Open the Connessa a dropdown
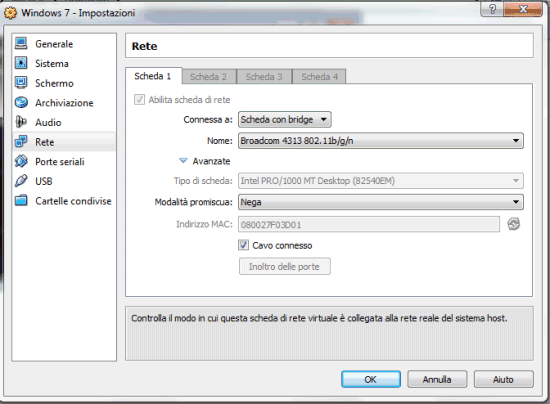The image size is (550, 404). click(x=284, y=120)
